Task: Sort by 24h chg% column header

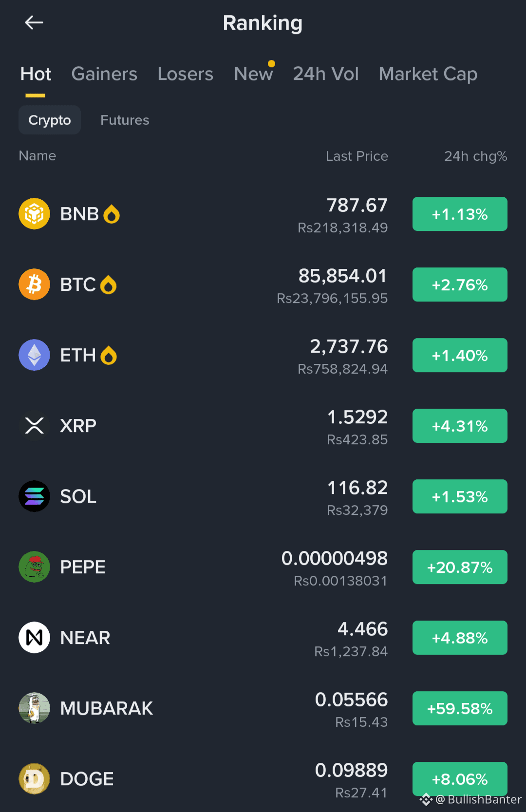Action: [x=476, y=156]
